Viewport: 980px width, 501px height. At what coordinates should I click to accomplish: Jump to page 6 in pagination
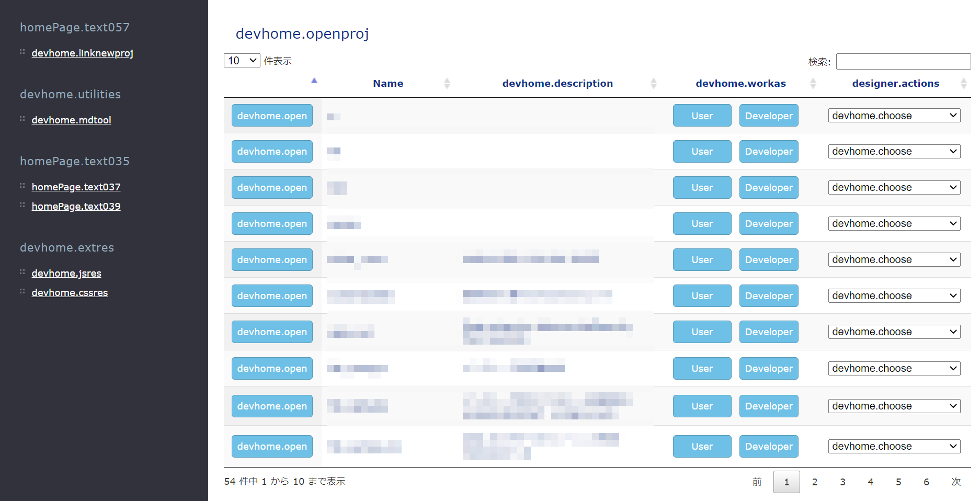926,482
